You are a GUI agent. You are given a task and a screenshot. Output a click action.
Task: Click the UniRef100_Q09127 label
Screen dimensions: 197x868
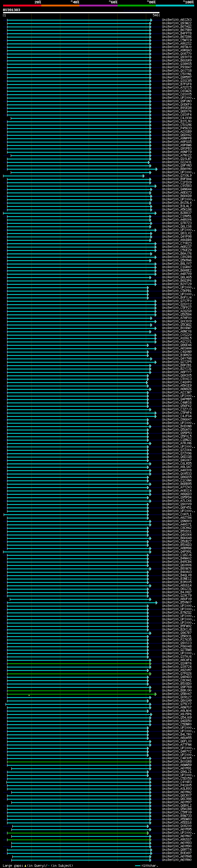(176, 697)
